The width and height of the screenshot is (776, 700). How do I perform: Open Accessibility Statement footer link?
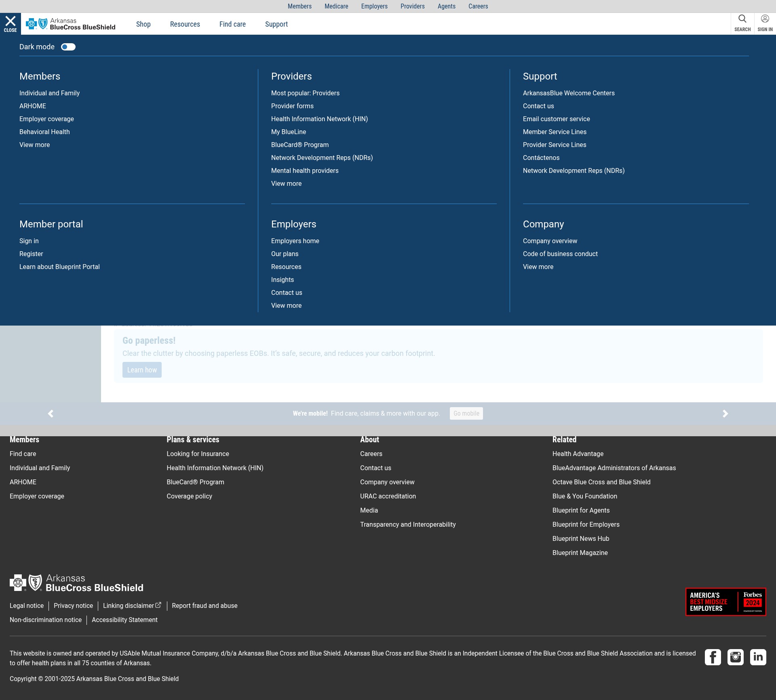[124, 620]
